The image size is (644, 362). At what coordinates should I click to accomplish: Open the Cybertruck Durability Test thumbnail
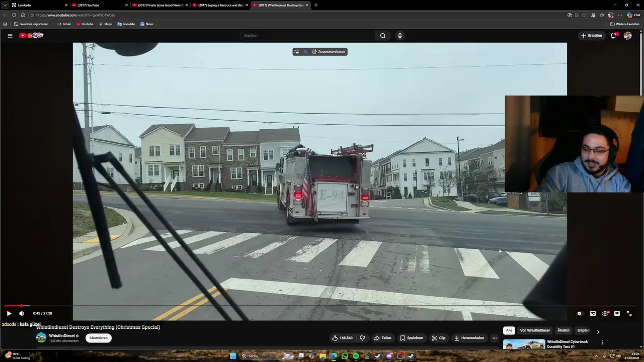tap(524, 345)
